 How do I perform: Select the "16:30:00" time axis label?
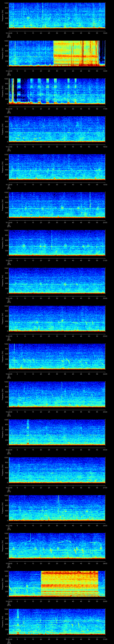tap(9, 639)
